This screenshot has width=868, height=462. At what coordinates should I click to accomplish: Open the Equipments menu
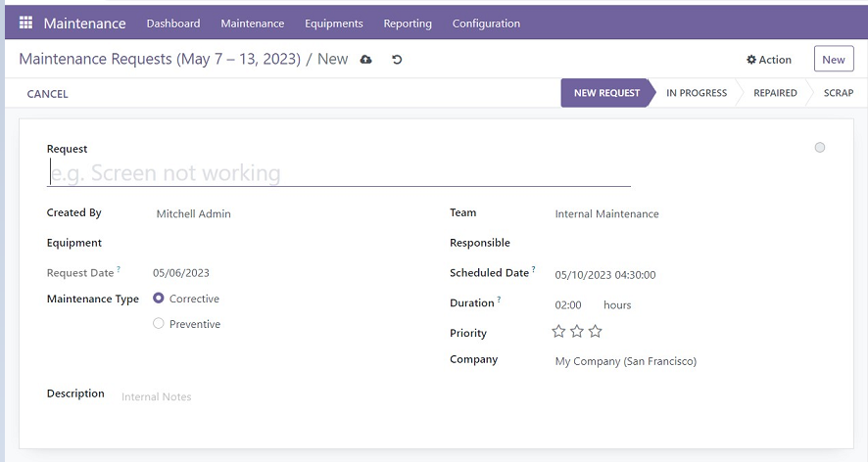click(x=333, y=23)
